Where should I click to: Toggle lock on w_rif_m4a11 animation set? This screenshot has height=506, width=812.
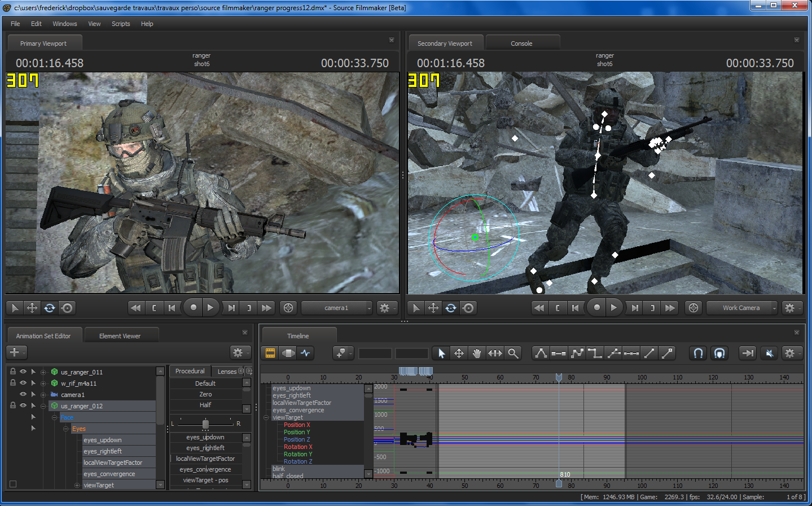13,383
